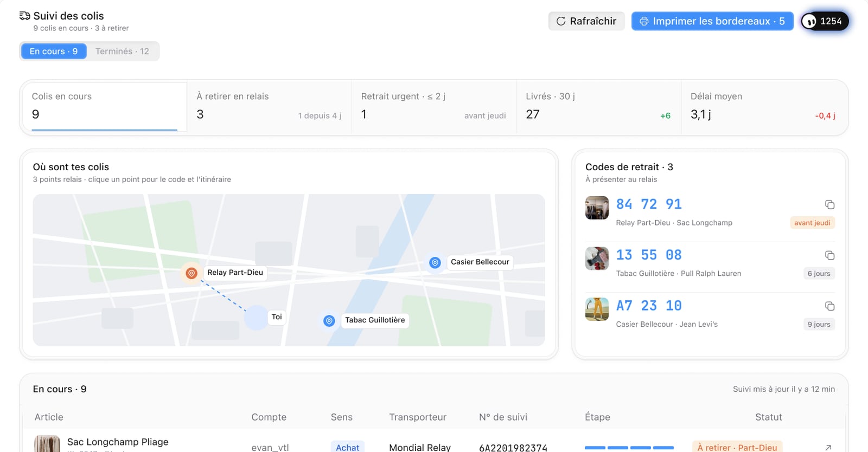868x452 pixels.
Task: Click the +6 delivered change value
Action: (x=665, y=115)
